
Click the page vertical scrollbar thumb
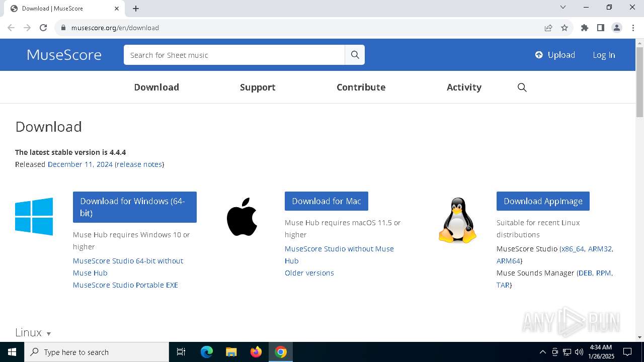coord(639,82)
